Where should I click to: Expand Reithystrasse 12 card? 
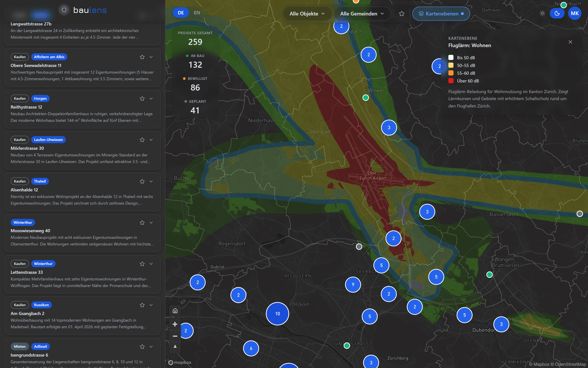151,98
